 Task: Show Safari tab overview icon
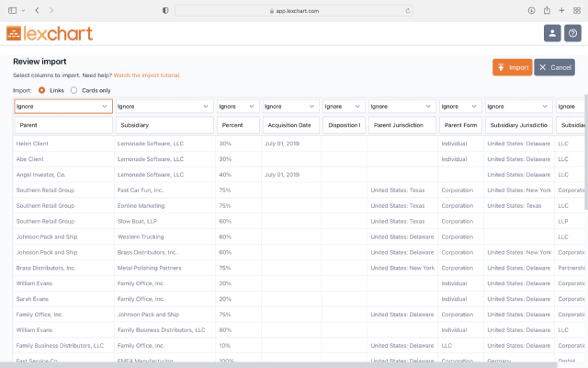(x=577, y=10)
